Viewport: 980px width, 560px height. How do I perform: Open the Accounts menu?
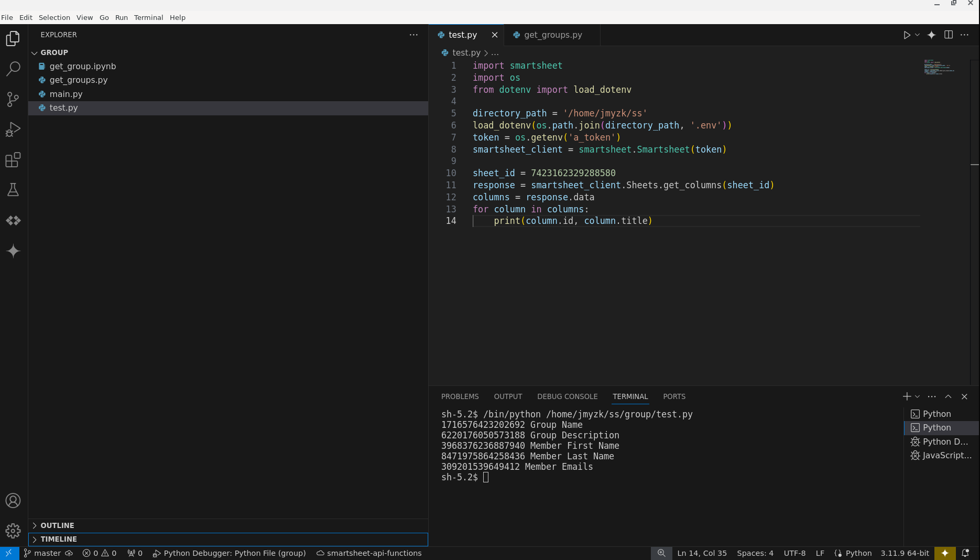pos(13,501)
